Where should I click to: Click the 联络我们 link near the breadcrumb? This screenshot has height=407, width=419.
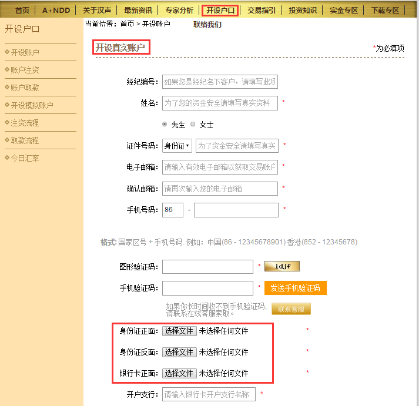207,24
